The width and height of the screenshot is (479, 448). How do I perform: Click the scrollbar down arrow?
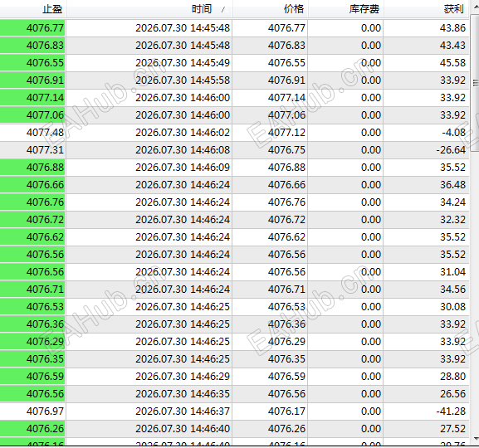pos(476,438)
